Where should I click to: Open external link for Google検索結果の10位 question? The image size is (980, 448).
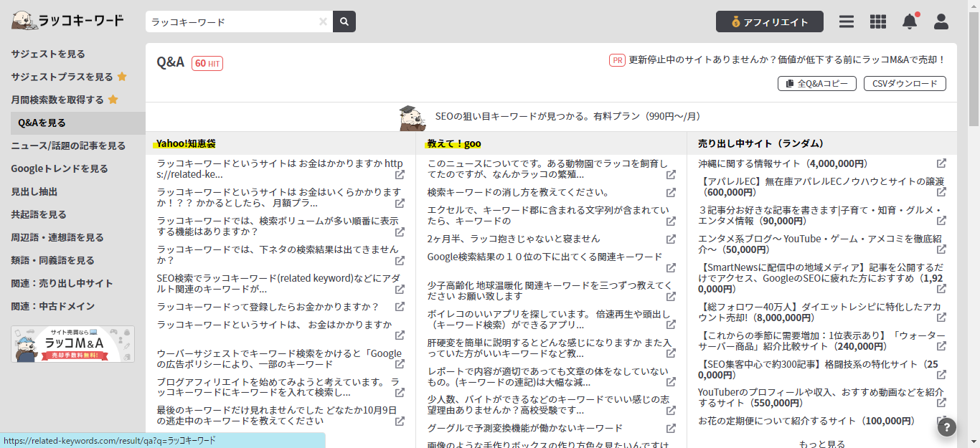point(671,267)
